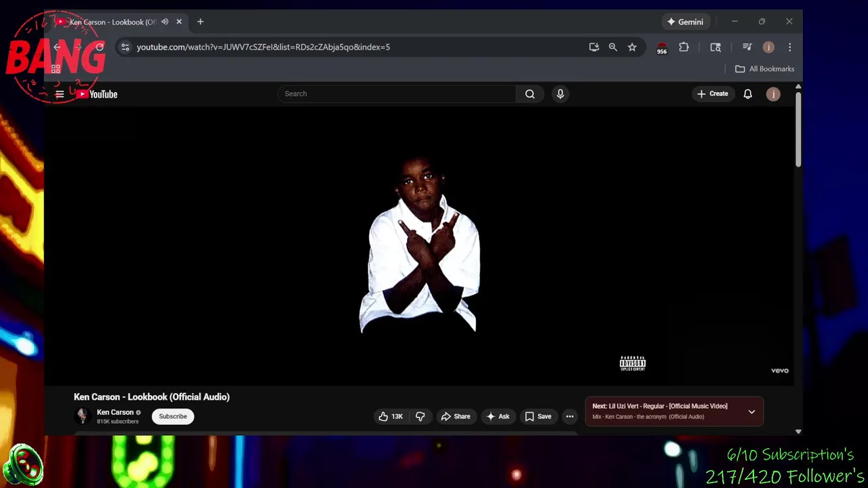Save video to a playlist
Screen dimensions: 868x488
pos(538,416)
